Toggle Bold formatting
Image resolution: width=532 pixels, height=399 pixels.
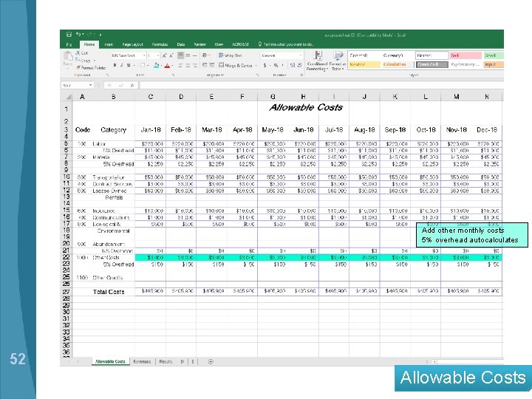click(x=115, y=65)
